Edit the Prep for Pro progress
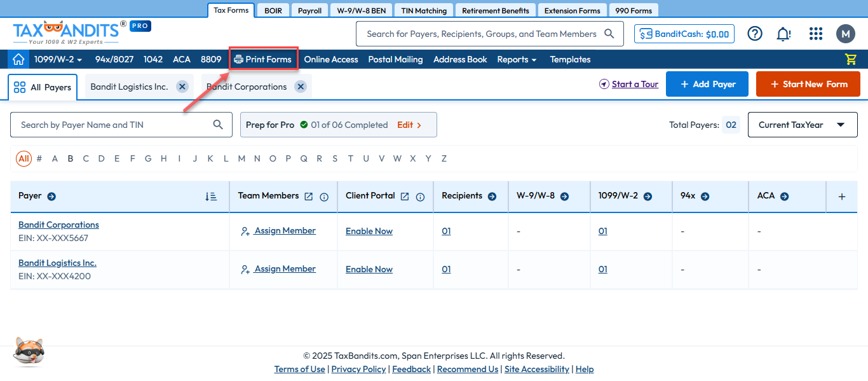Screen dimensions: 868x381 click(x=409, y=125)
